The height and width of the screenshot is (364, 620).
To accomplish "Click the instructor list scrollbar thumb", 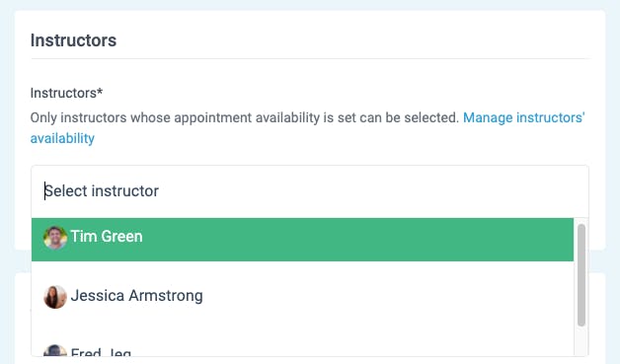I will 581,275.
